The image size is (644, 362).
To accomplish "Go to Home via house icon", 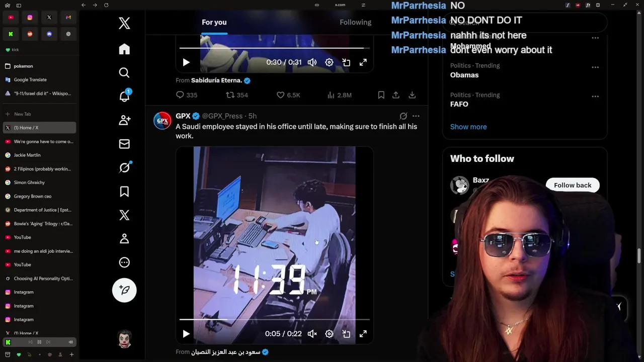I will click(124, 49).
